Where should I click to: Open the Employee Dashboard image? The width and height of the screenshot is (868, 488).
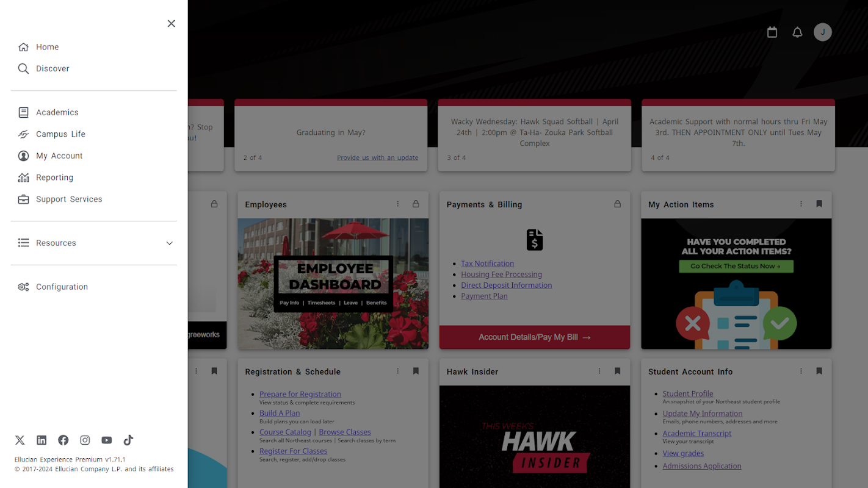(333, 284)
